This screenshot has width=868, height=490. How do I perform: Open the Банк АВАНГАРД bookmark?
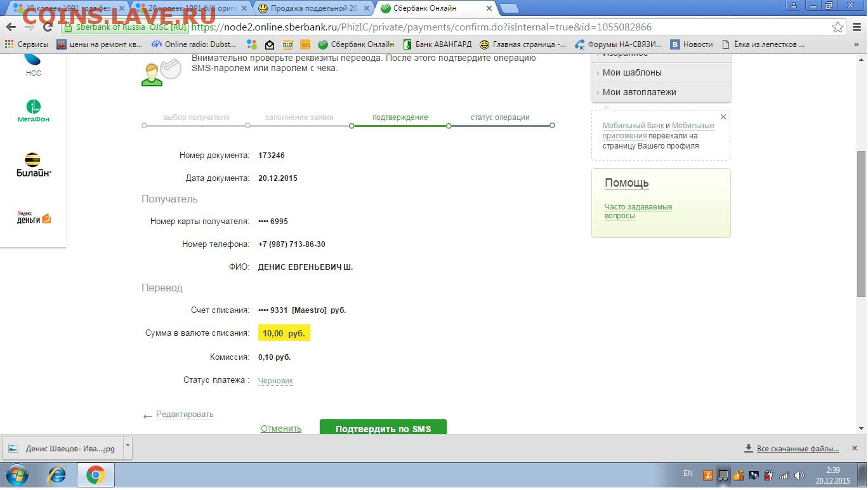[x=437, y=44]
